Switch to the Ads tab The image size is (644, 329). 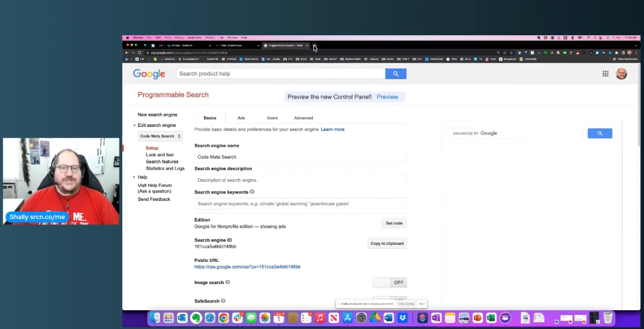tap(241, 118)
